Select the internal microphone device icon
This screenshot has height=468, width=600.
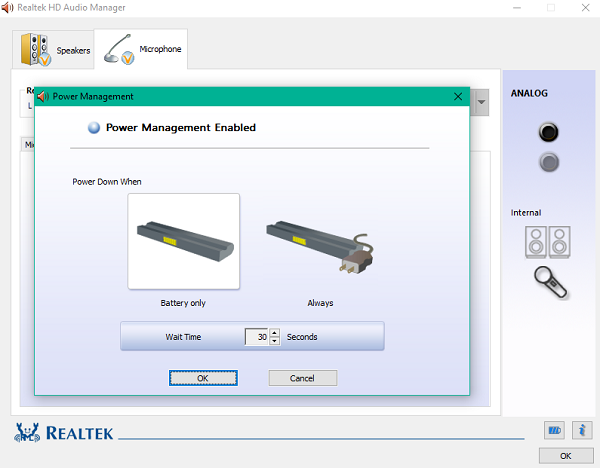pyautogui.click(x=549, y=281)
